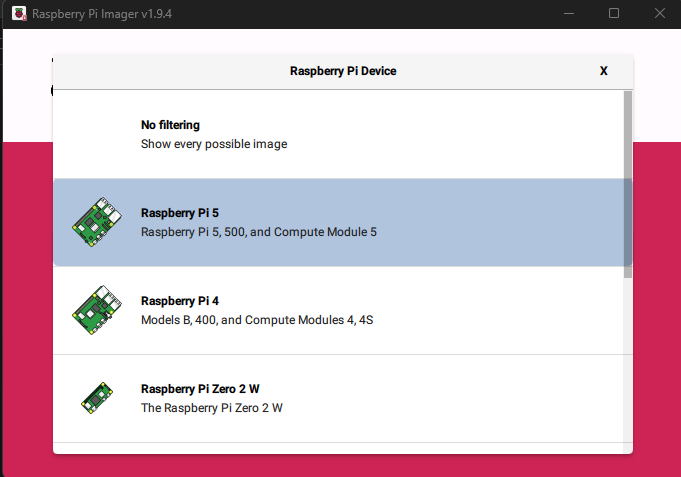
Task: Click the Raspberry Pi Imager logo in title bar
Action: click(19, 13)
